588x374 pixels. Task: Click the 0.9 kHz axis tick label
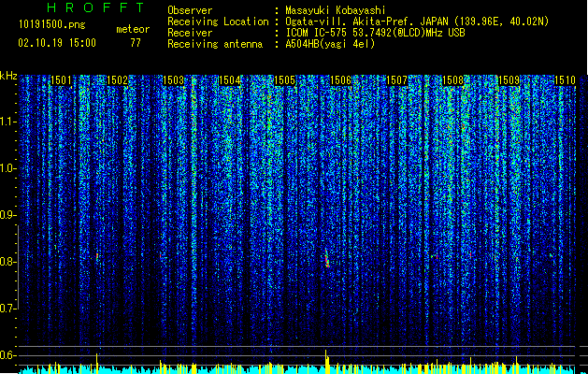click(7, 215)
